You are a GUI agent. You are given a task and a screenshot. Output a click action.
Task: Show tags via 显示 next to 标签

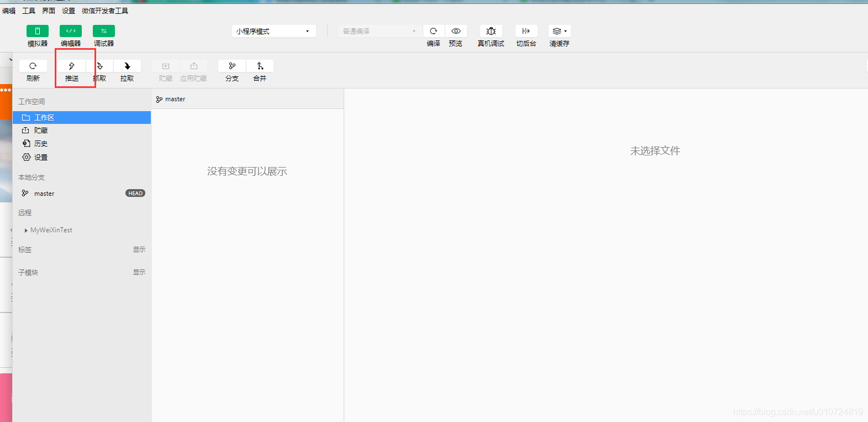(139, 249)
